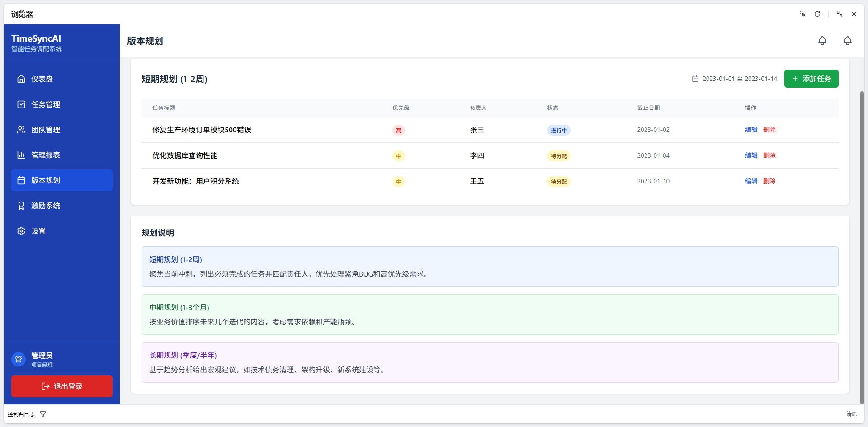Click the 退出登录 logout button
The height and width of the screenshot is (427, 868).
(x=62, y=386)
